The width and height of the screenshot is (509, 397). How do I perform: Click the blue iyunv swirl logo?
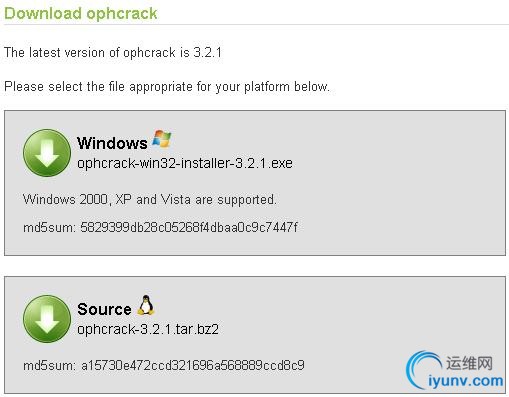[x=424, y=370]
